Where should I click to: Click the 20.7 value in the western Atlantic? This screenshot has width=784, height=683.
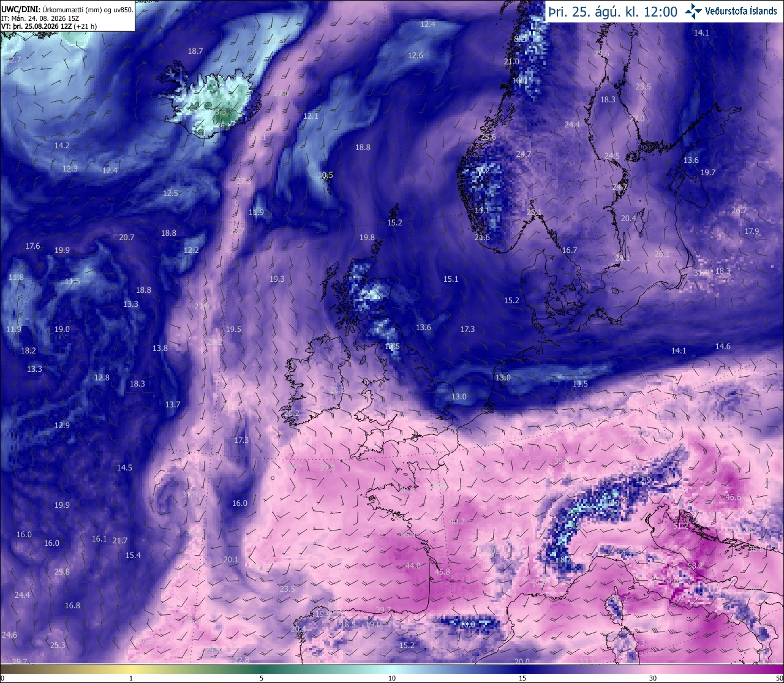127,237
